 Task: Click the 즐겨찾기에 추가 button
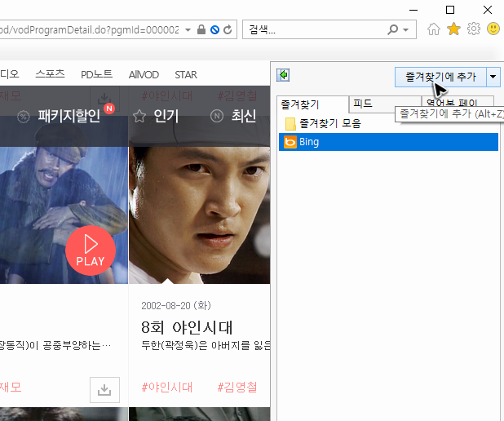tap(440, 77)
